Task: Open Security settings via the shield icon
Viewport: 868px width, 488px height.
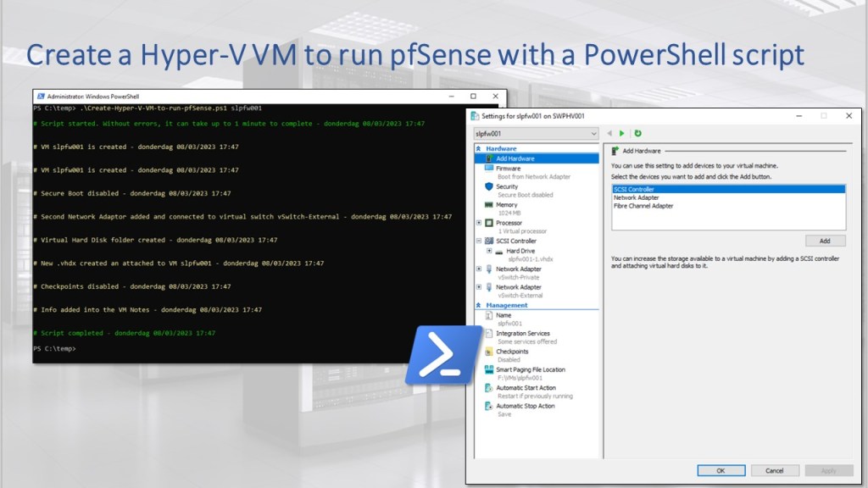Action: [489, 186]
